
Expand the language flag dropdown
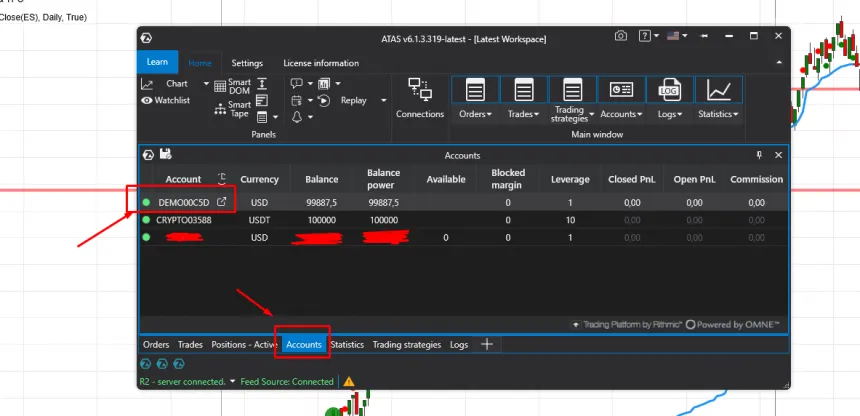tap(677, 37)
